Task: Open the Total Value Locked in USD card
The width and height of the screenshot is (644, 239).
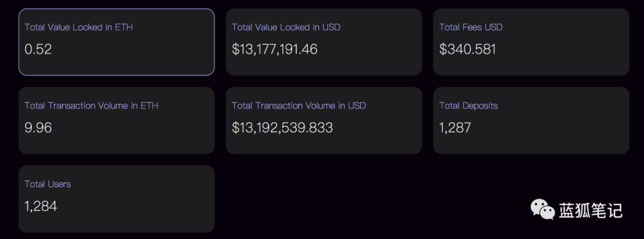Action: pos(324,42)
